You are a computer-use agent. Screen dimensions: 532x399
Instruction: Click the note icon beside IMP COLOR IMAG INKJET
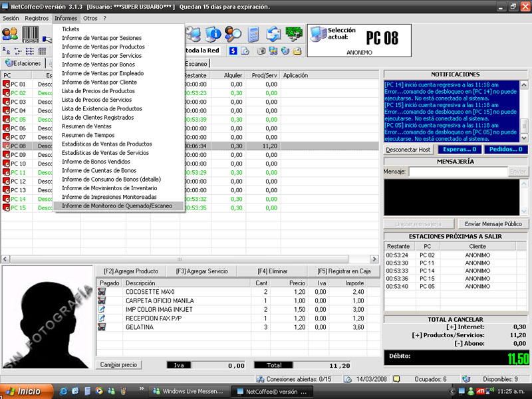tap(102, 309)
